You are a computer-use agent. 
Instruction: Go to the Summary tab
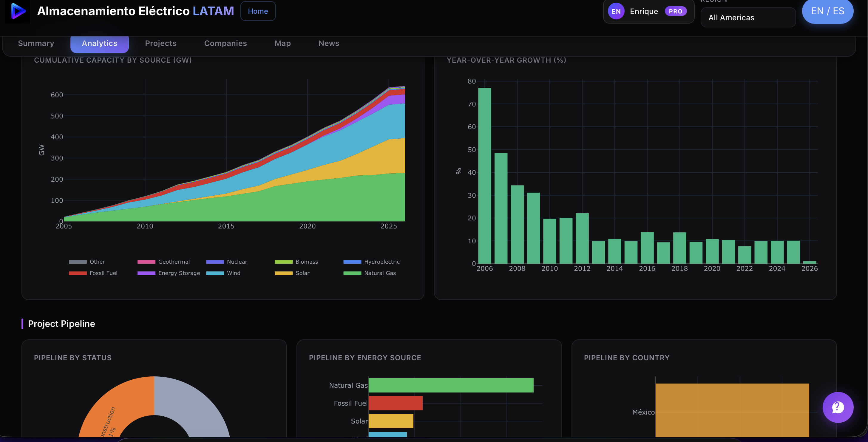36,43
